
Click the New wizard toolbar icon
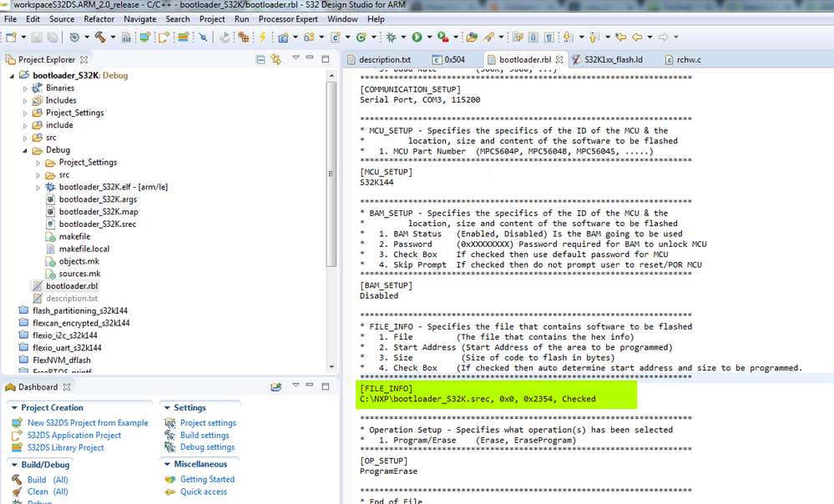click(x=11, y=38)
